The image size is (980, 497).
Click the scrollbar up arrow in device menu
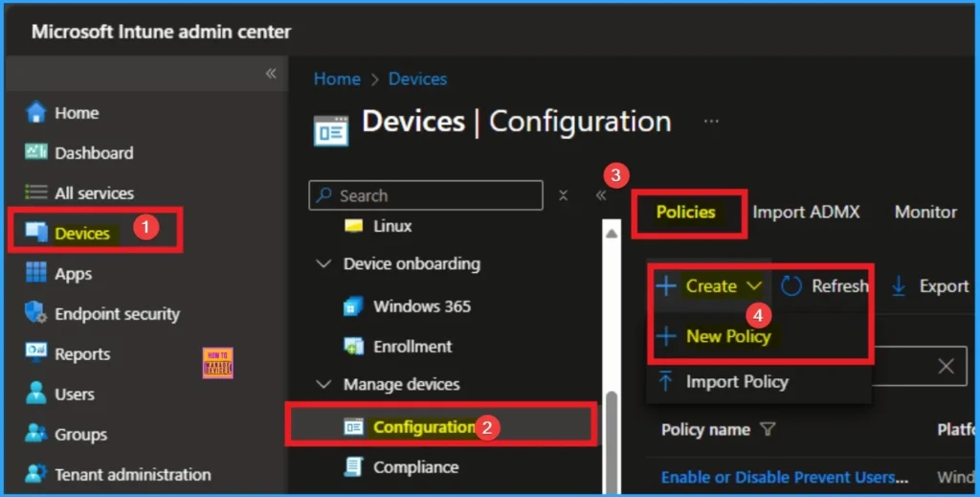click(x=612, y=234)
